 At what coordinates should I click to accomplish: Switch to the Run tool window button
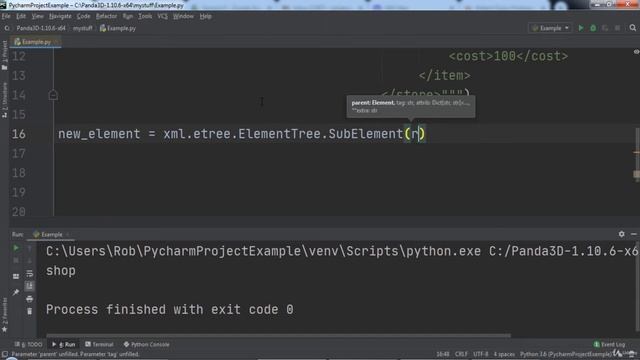[64, 344]
